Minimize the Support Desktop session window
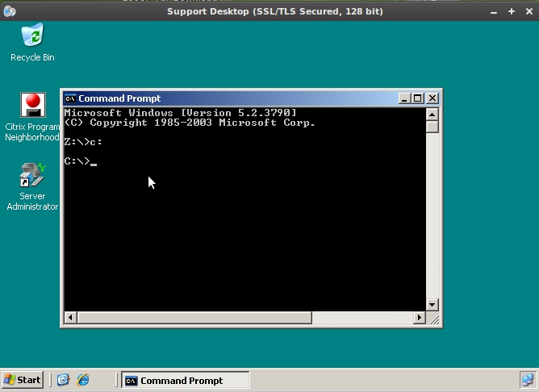The image size is (539, 392). 495,11
